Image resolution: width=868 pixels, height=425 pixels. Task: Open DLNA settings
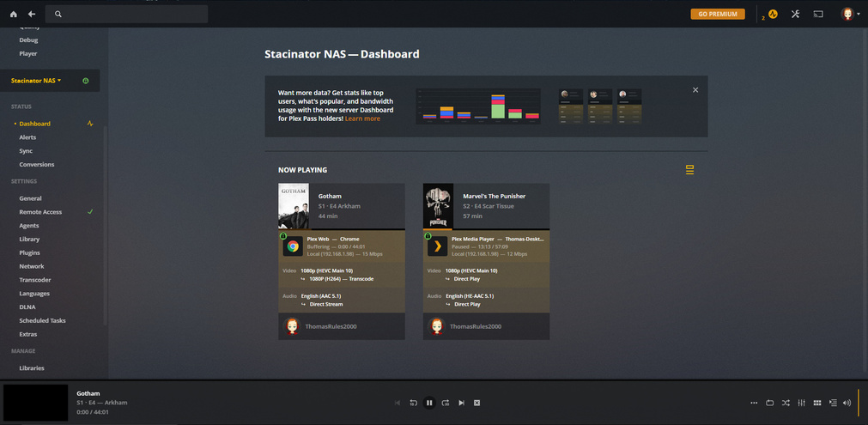(x=27, y=307)
